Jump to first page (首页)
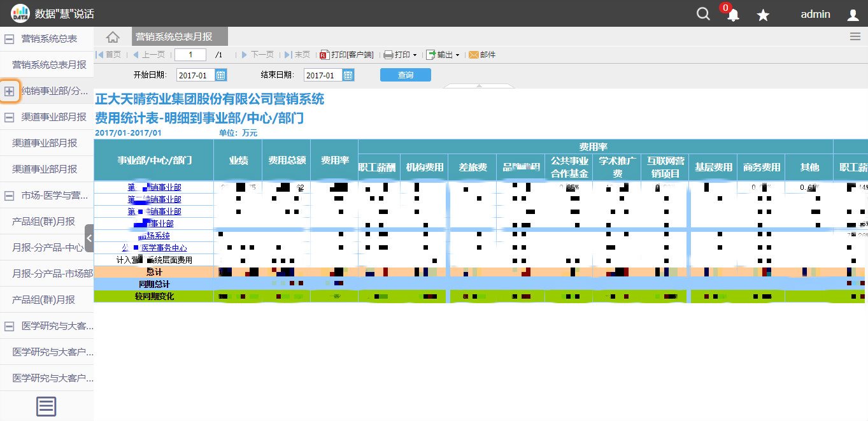Image resolution: width=868 pixels, height=421 pixels. point(108,55)
